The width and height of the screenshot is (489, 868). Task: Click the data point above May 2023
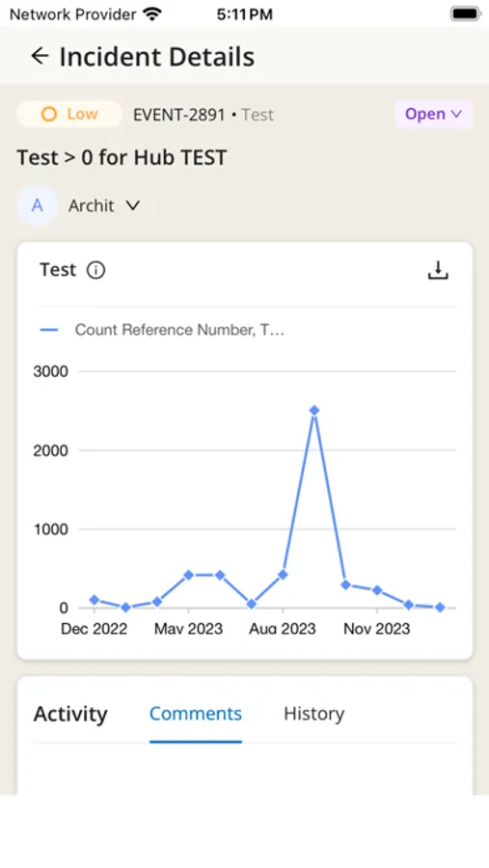pos(188,575)
